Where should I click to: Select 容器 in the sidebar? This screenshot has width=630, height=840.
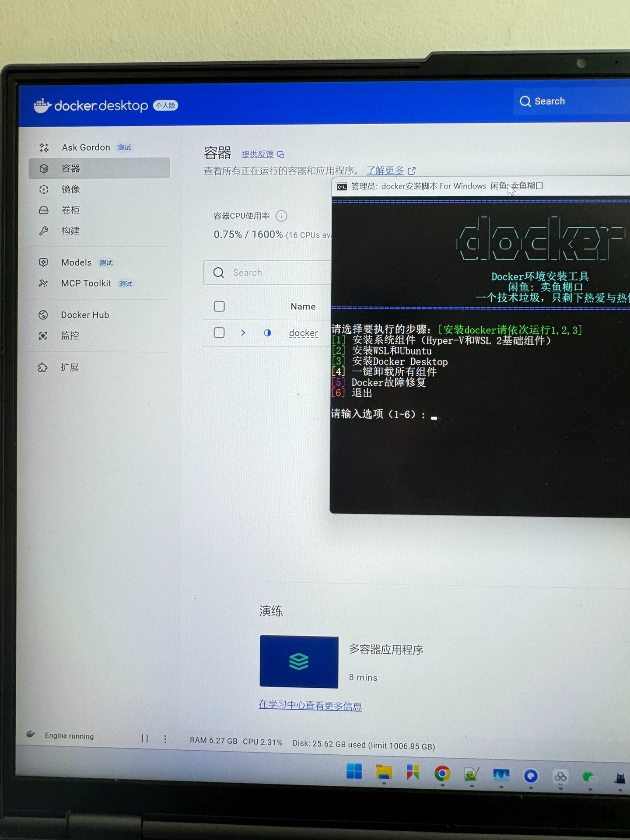pos(99,168)
